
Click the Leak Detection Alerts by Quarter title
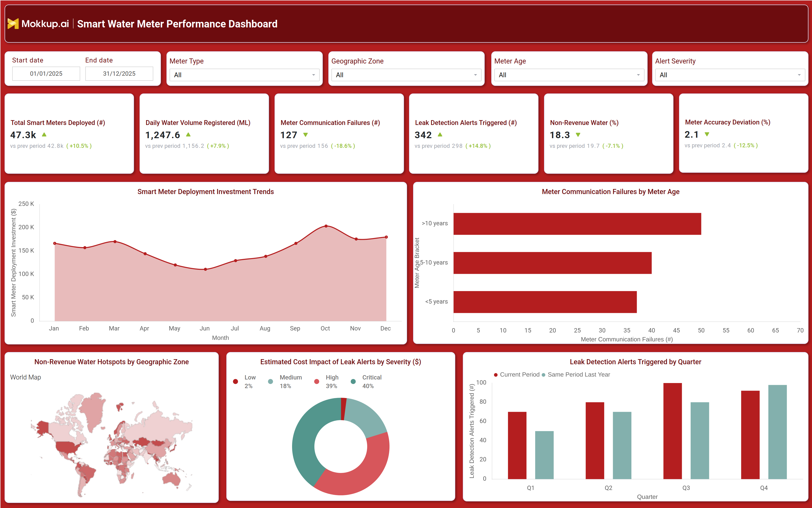tap(635, 362)
